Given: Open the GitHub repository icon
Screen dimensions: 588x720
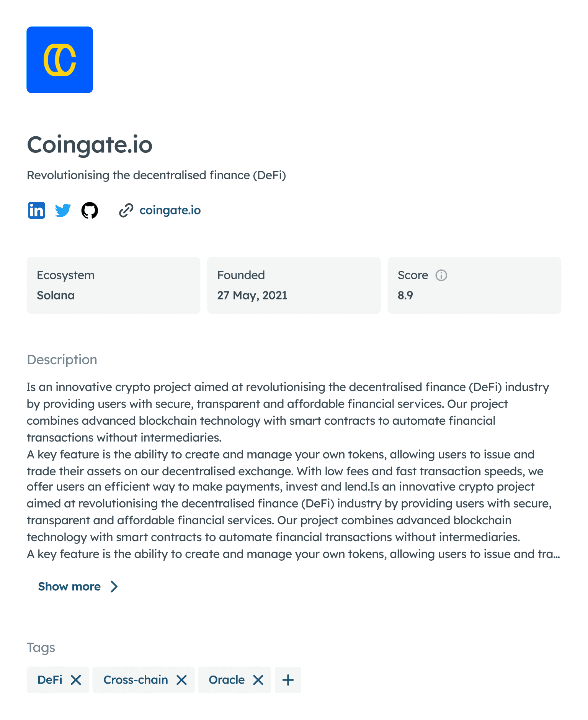Looking at the screenshot, I should tap(90, 210).
